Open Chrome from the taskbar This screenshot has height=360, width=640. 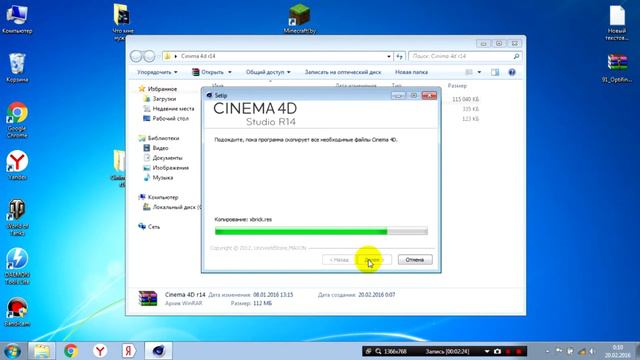click(x=71, y=351)
